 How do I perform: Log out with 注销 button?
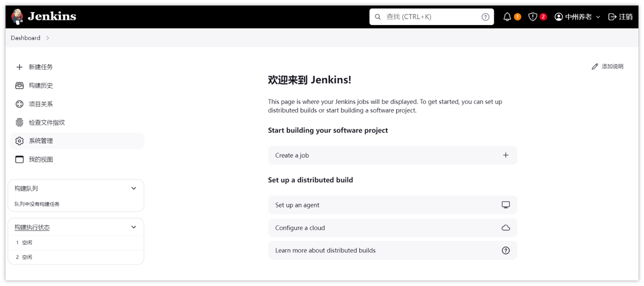click(x=620, y=17)
